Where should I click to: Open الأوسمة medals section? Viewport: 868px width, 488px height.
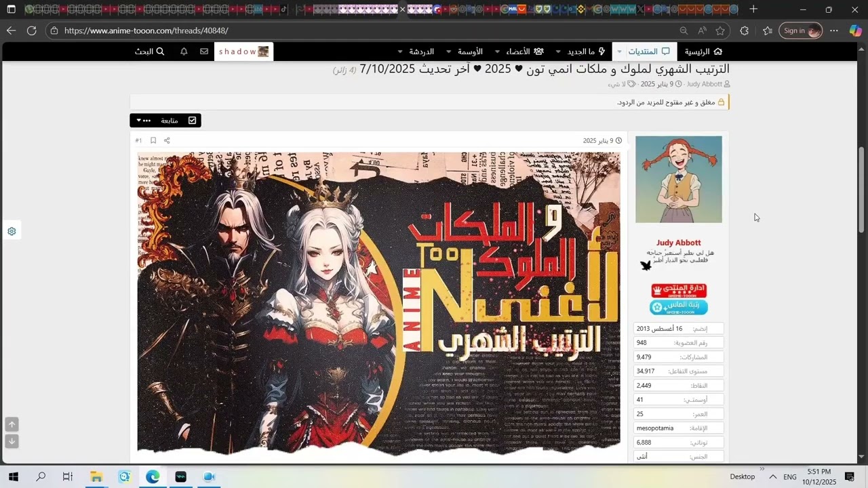point(470,52)
